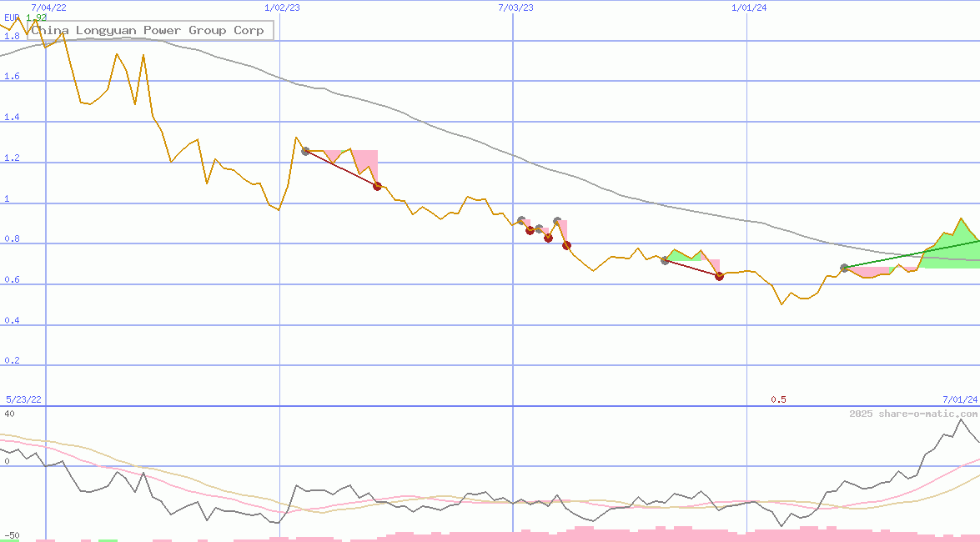Click the 1.6 price axis label
The width and height of the screenshot is (980, 542).
pos(12,76)
